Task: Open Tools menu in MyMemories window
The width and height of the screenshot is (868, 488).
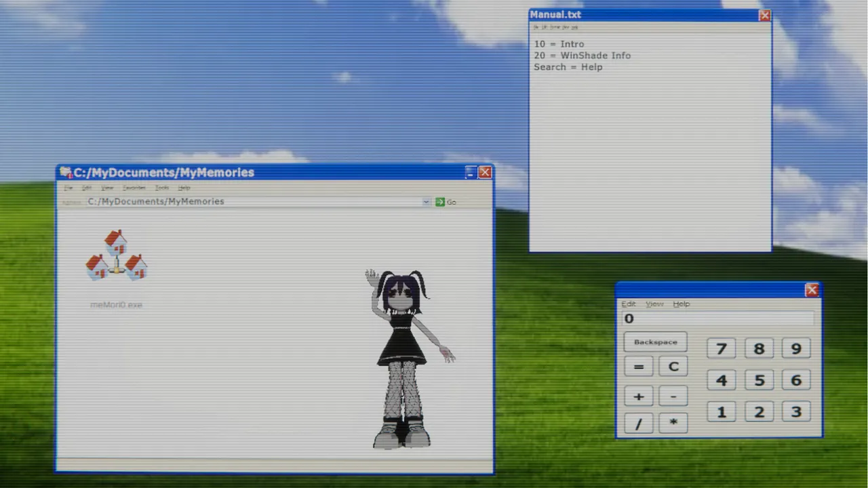Action: (161, 188)
